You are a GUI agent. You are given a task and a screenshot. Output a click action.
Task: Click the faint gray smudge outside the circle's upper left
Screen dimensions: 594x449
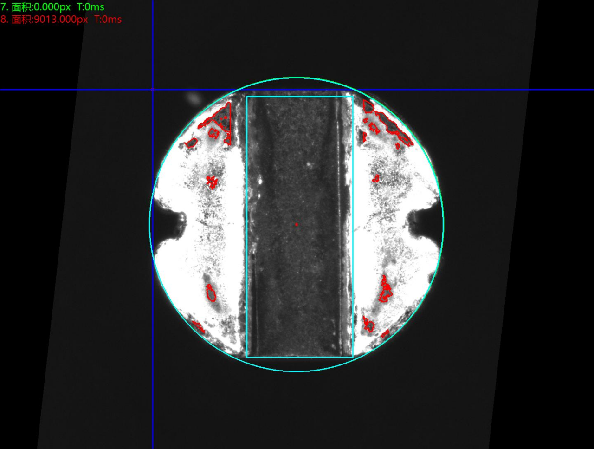coord(193,98)
